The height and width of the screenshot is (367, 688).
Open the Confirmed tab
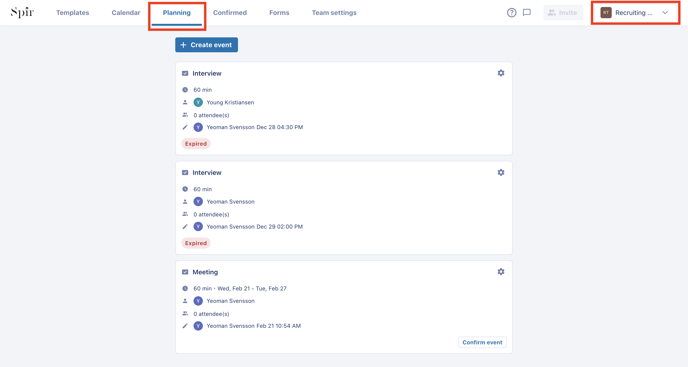point(230,13)
